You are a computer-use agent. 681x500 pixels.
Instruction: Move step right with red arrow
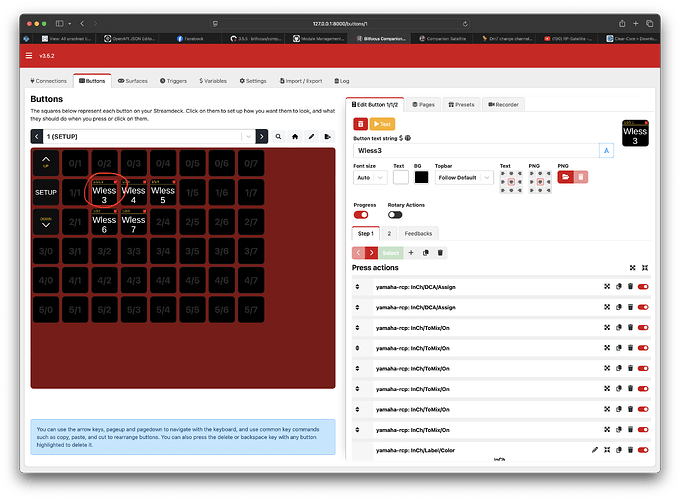(371, 253)
